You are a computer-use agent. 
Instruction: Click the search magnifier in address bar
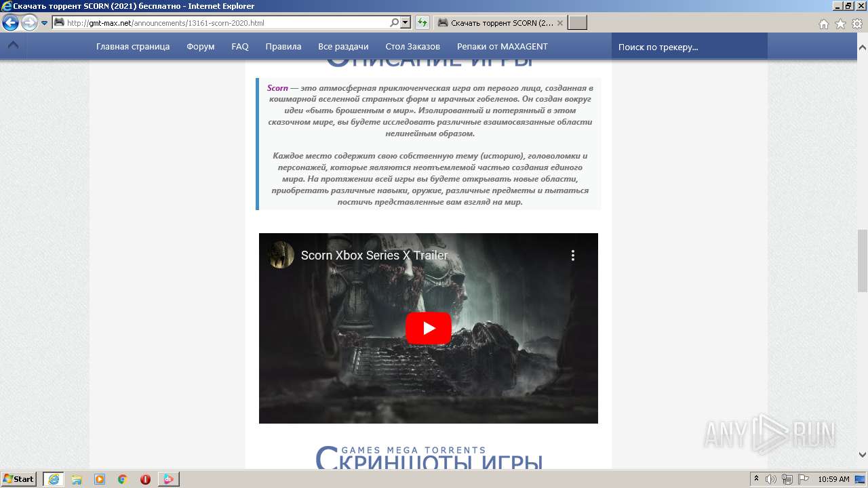point(395,22)
